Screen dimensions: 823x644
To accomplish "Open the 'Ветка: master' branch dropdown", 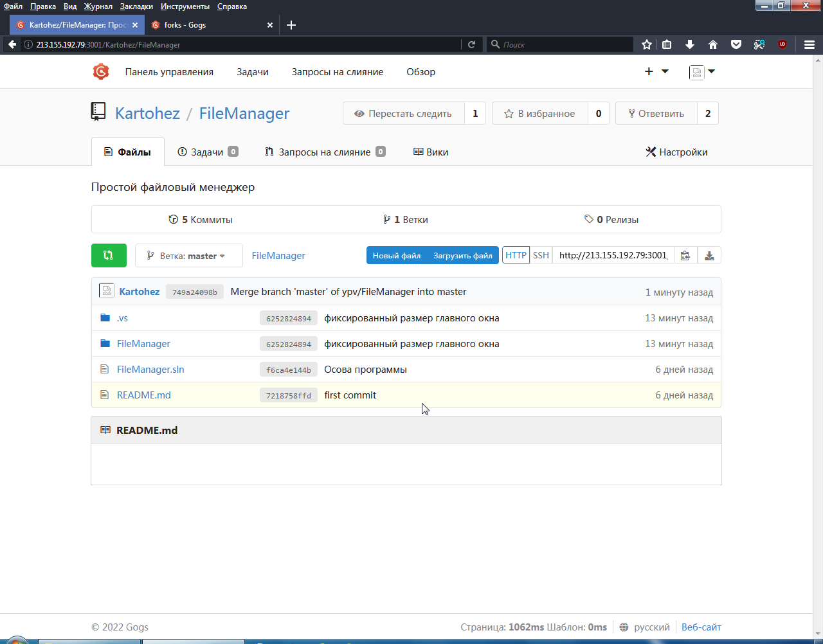I will click(188, 256).
